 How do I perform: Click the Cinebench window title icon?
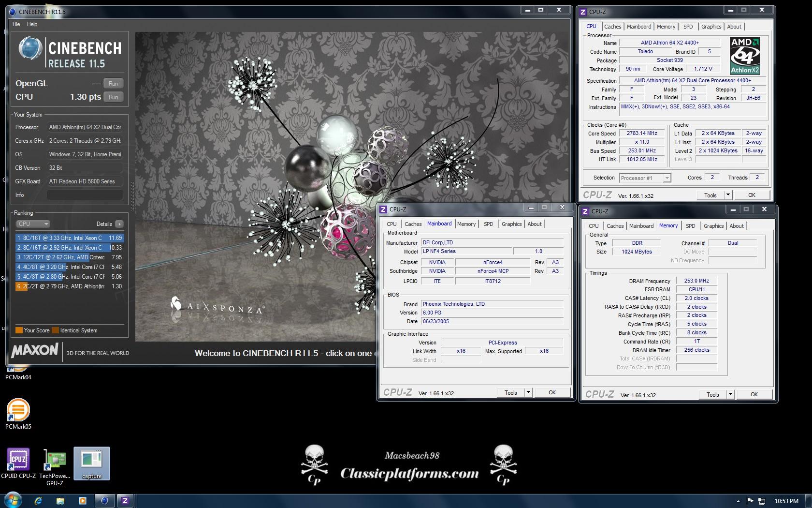click(13, 12)
